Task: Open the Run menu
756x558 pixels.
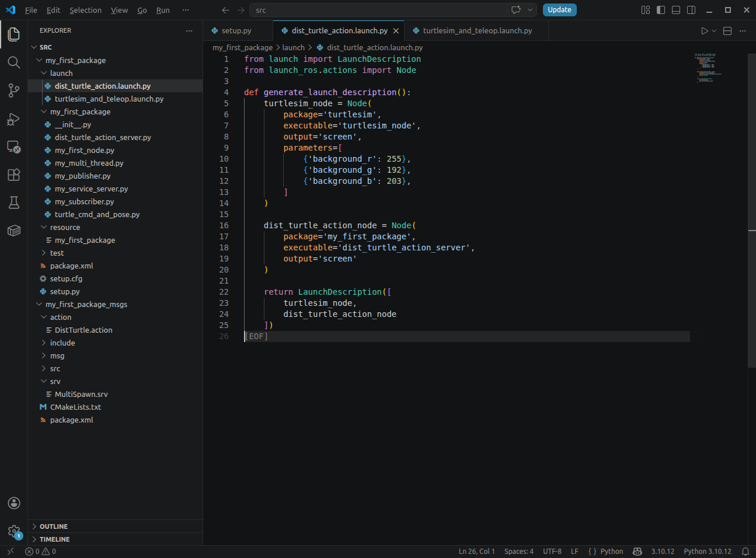Action: [x=163, y=10]
